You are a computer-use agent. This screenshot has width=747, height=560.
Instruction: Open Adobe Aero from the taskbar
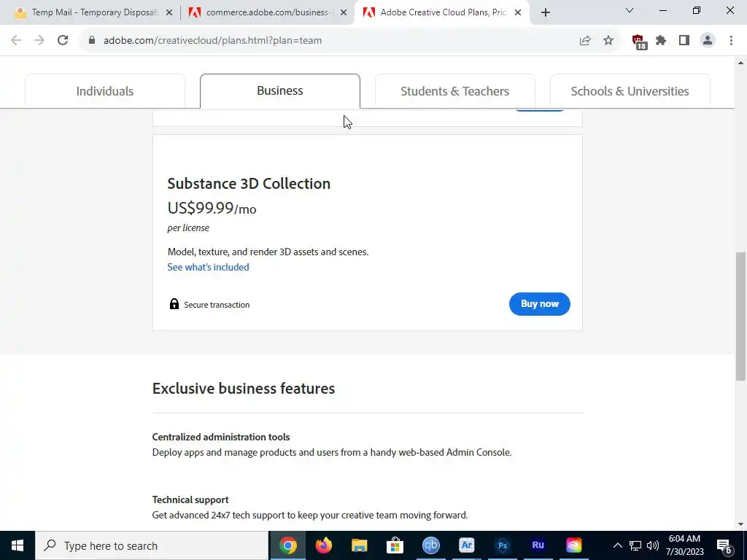pos(466,545)
